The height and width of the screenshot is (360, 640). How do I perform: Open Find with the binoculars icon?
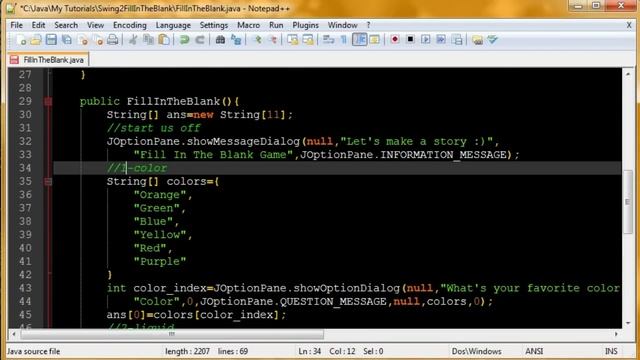[220, 40]
